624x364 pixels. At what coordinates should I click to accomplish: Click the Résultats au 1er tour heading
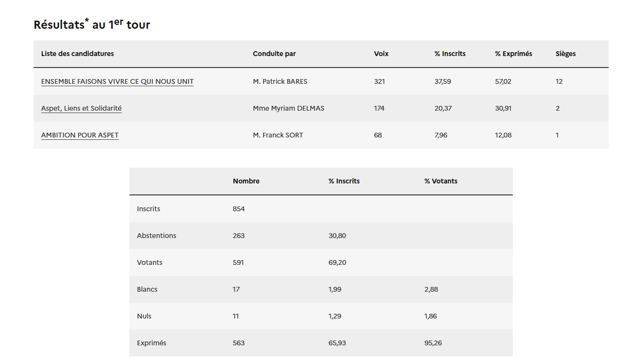[92, 24]
